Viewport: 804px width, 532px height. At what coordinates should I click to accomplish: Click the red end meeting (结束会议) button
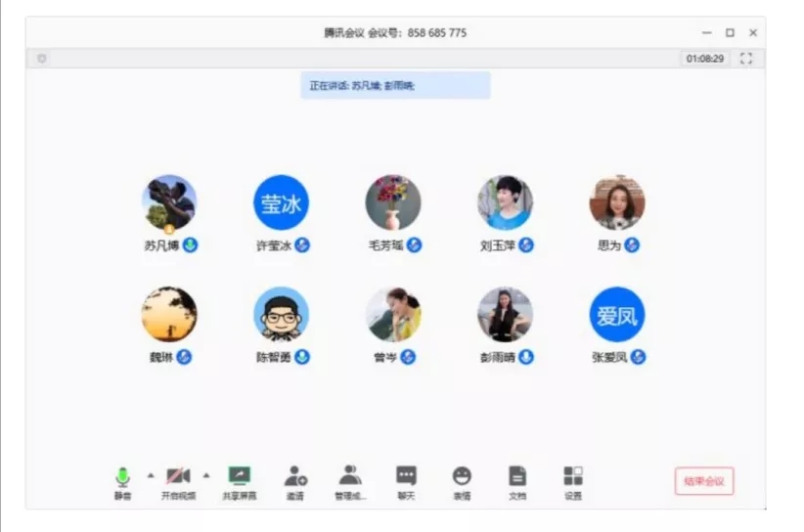pyautogui.click(x=704, y=480)
